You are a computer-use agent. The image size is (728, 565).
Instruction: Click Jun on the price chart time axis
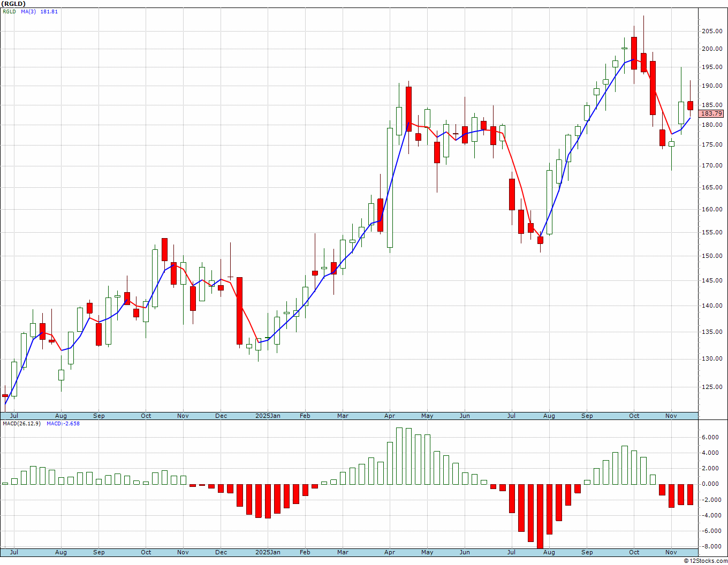465,416
